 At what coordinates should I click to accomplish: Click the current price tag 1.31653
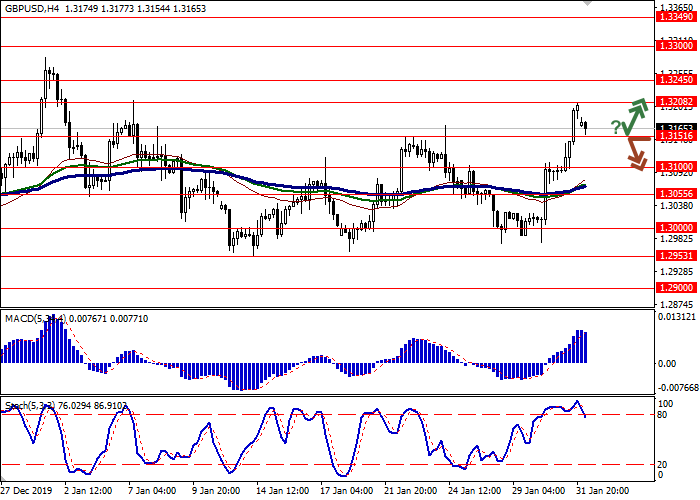point(675,127)
